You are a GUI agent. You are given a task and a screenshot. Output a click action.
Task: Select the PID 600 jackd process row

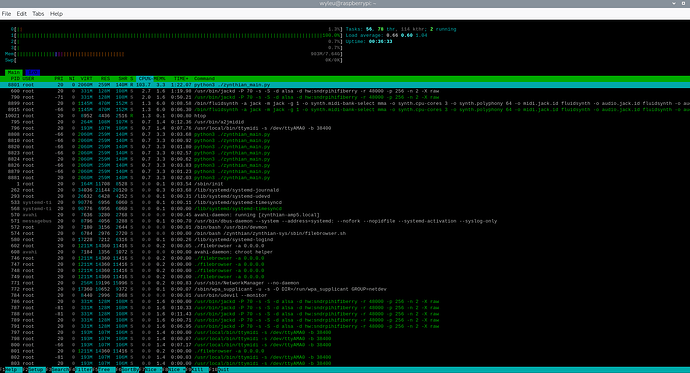tap(345, 91)
